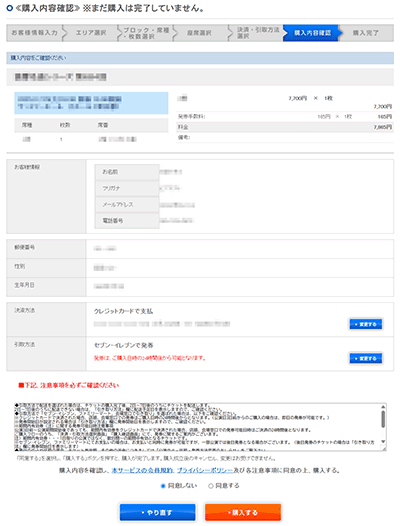Screen dimensions: 400x526
Task: Open the 本サービスの会員規約 link
Action: [142, 471]
